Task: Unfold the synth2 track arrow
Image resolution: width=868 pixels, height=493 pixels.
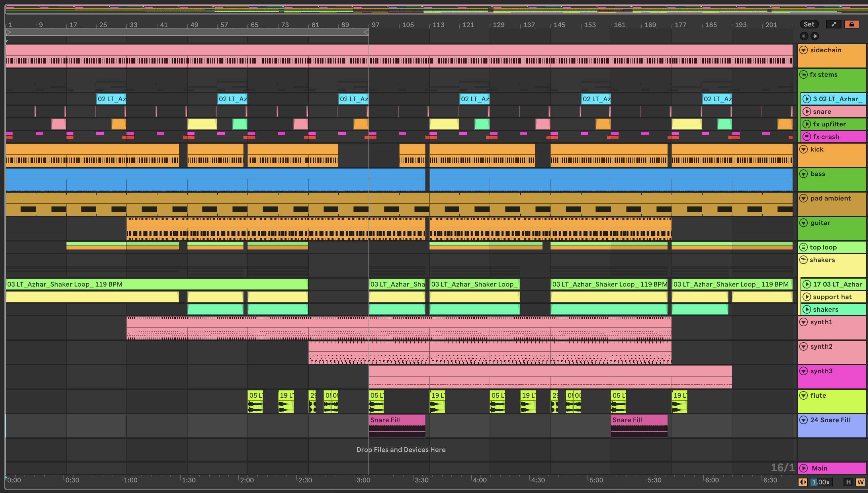Action: (x=803, y=346)
